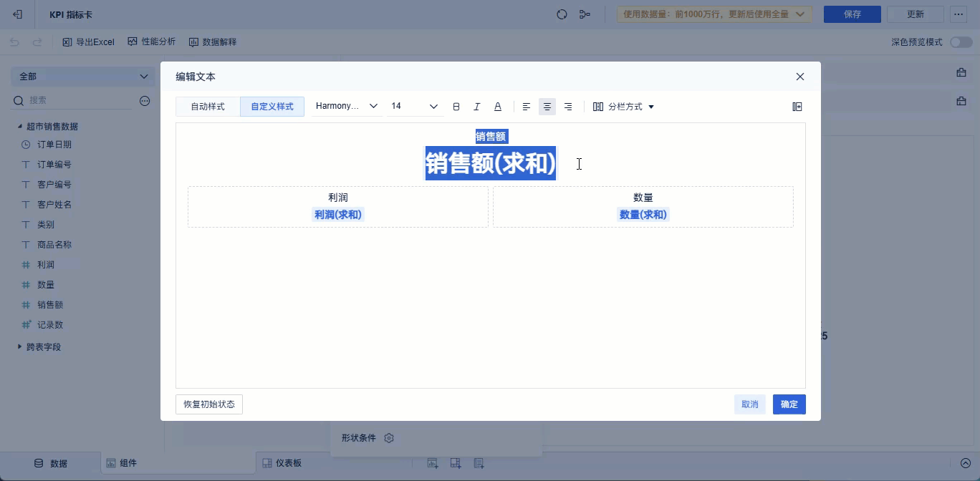Viewport: 980px width, 481px height.
Task: Click the insert panel icon at toolbar right
Action: [797, 106]
